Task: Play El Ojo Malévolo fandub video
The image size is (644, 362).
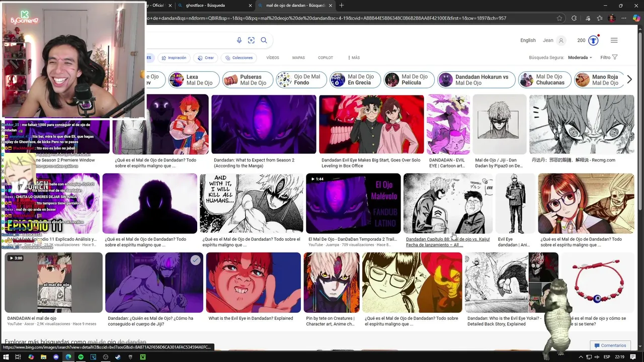Action: [353, 204]
